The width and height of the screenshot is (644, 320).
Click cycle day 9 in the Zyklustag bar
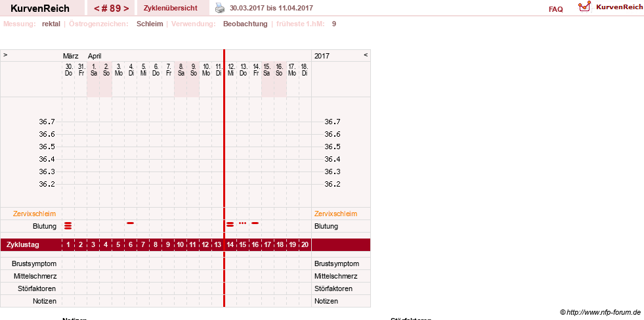[168, 244]
